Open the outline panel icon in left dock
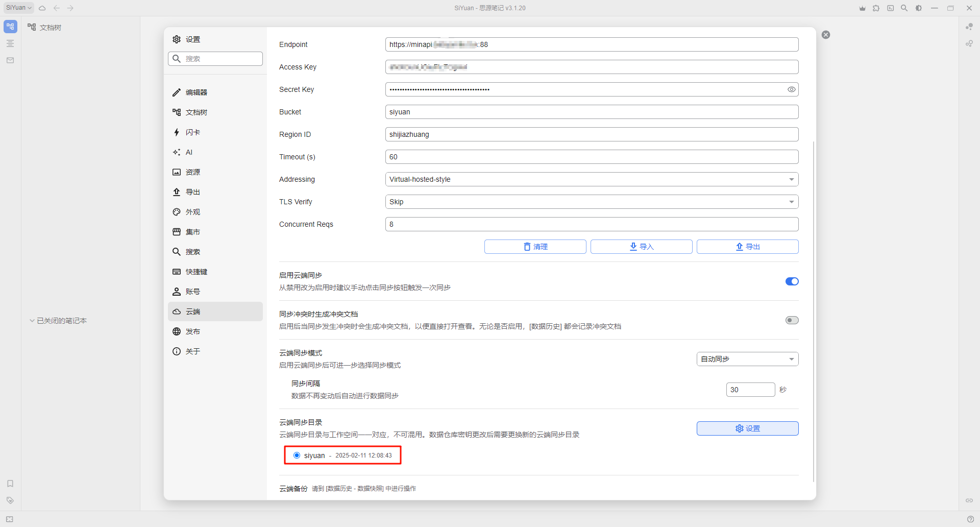The height and width of the screenshot is (527, 980). (10, 43)
